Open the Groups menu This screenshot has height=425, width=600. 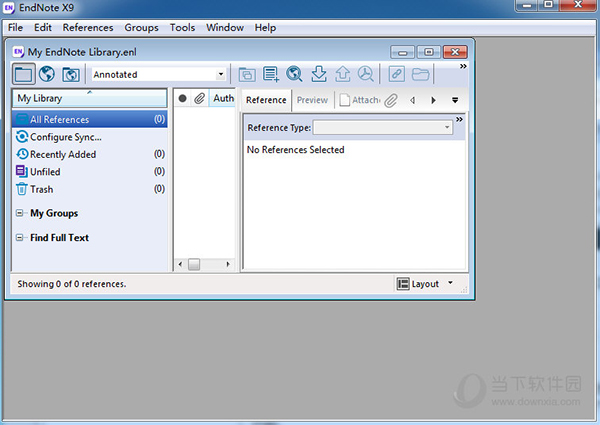coord(141,28)
